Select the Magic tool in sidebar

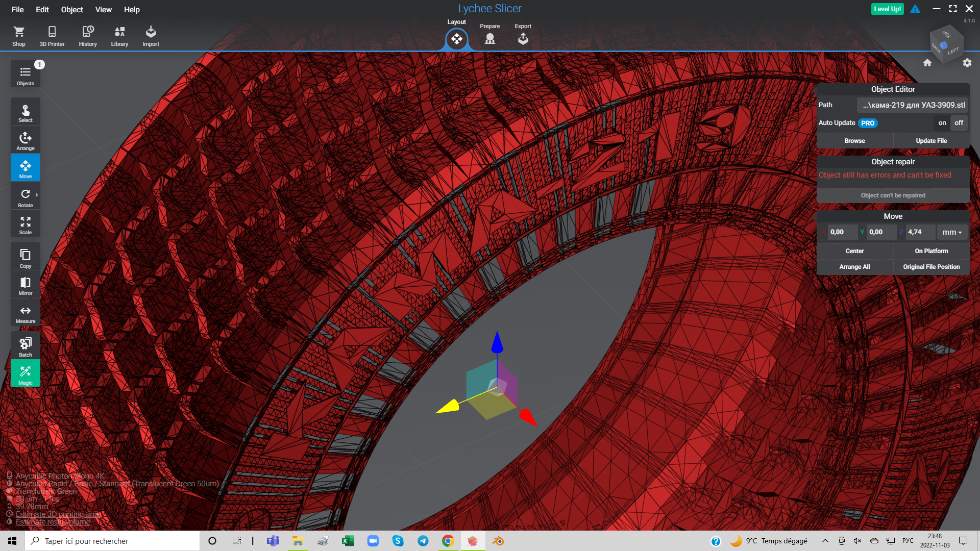coord(25,373)
